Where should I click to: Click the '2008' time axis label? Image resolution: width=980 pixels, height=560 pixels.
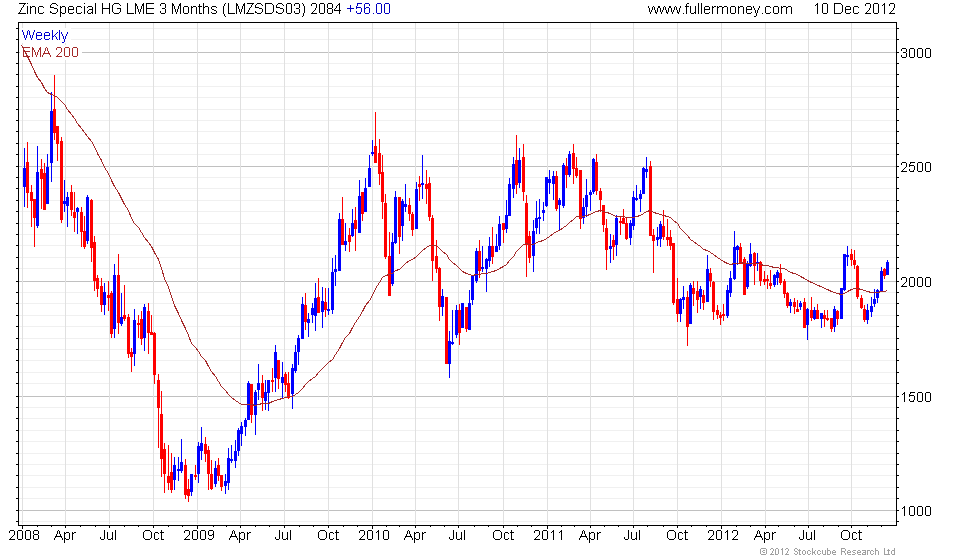pos(24,536)
